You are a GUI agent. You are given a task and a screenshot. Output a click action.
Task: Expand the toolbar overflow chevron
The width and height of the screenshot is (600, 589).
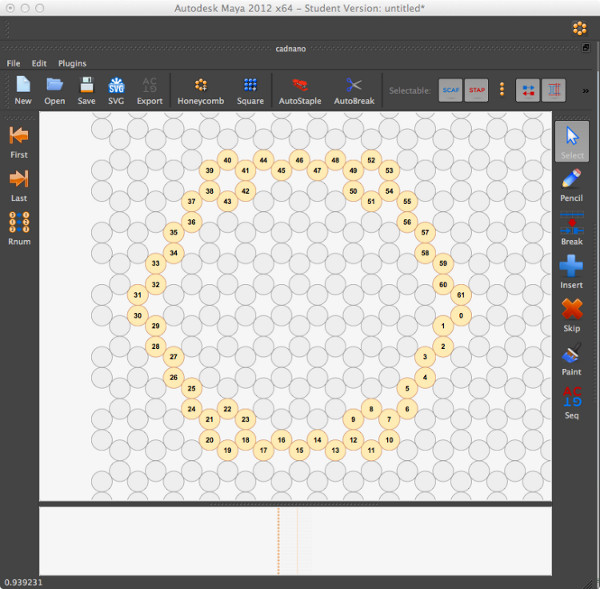pos(585,91)
